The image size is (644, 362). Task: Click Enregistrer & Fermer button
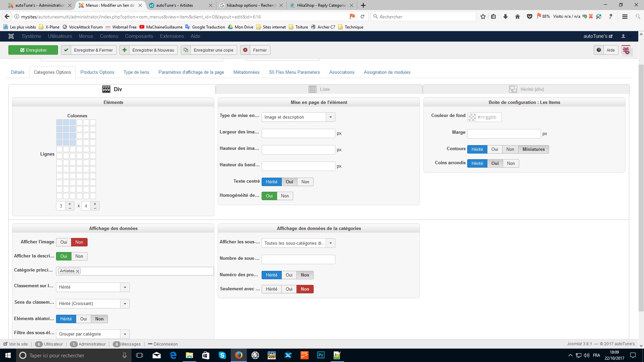click(x=89, y=50)
